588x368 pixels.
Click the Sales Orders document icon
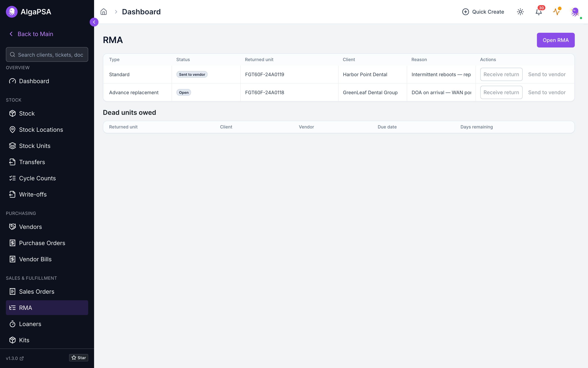pos(12,292)
